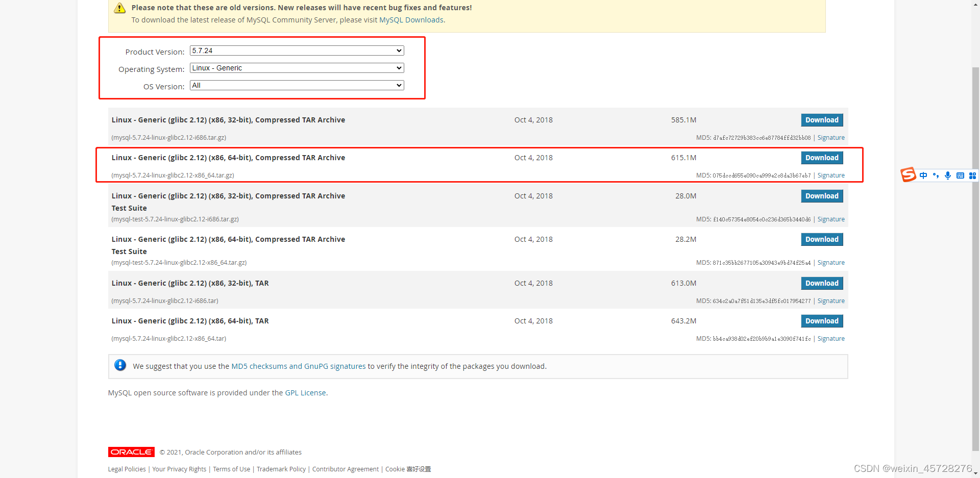This screenshot has height=478, width=980.
Task: Click the Operating System: label
Action: click(x=151, y=69)
